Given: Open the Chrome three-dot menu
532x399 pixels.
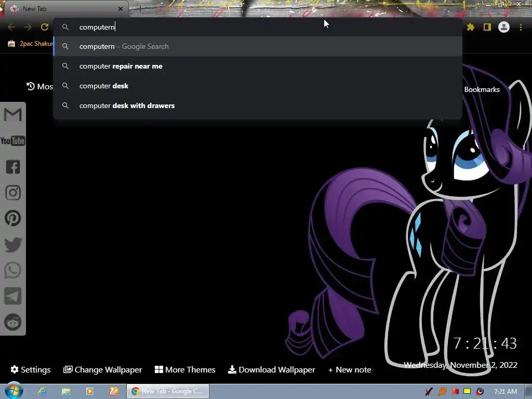Looking at the screenshot, I should point(521,27).
